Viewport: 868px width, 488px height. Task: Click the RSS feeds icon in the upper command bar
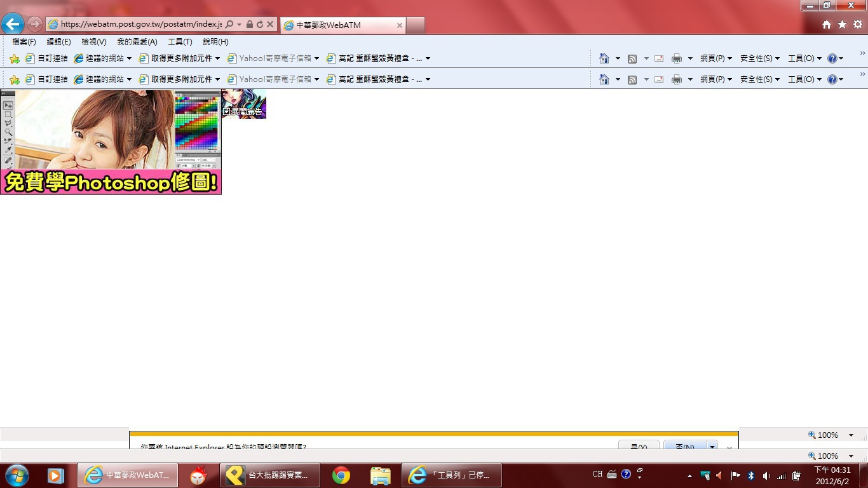pyautogui.click(x=632, y=58)
